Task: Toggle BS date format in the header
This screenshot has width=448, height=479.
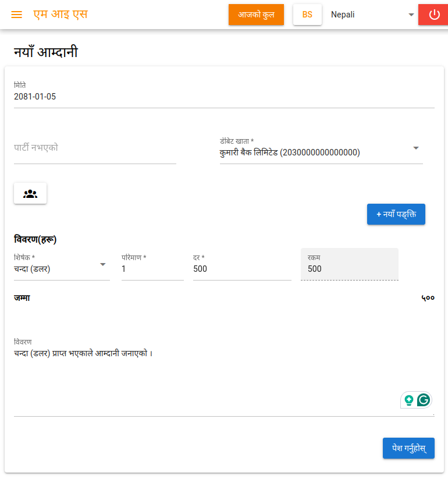Action: point(307,14)
